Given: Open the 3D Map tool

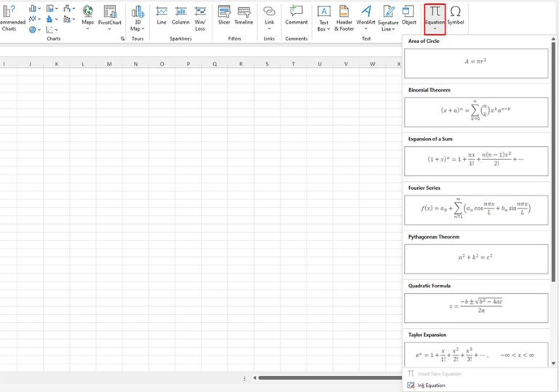Looking at the screenshot, I should click(x=138, y=17).
